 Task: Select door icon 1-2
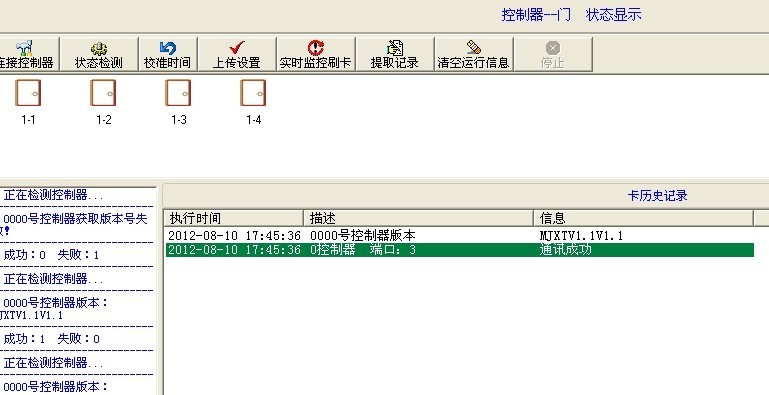pos(103,102)
